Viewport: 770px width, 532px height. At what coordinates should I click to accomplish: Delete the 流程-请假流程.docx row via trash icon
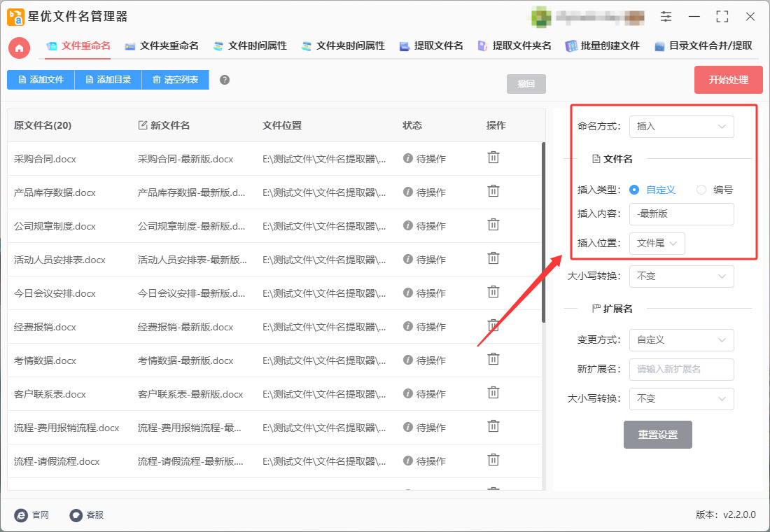493,461
